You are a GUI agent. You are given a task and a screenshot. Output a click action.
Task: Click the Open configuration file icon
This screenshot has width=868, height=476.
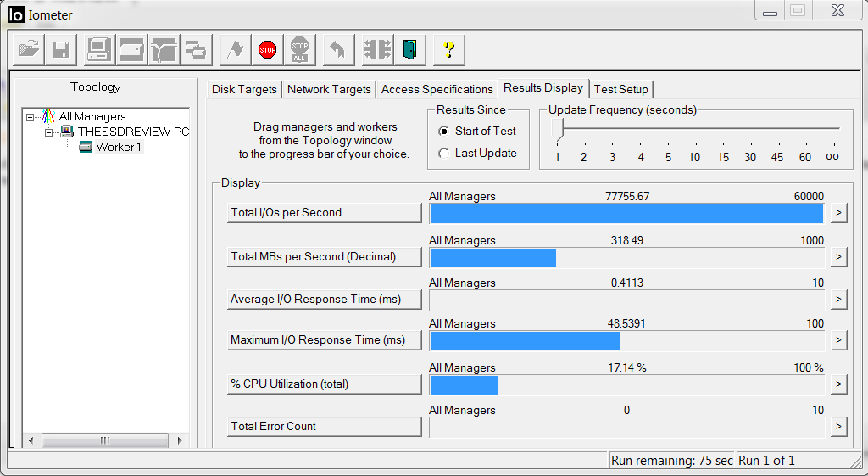27,50
